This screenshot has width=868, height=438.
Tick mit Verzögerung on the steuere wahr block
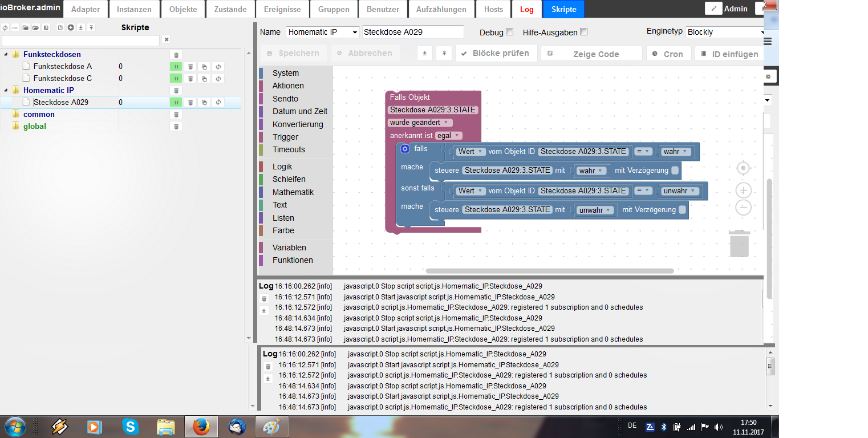(675, 171)
